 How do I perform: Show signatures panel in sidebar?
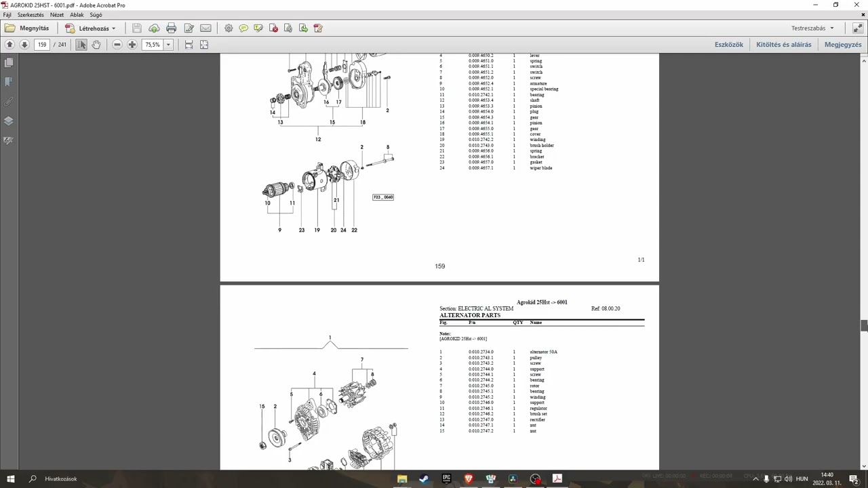[x=9, y=141]
